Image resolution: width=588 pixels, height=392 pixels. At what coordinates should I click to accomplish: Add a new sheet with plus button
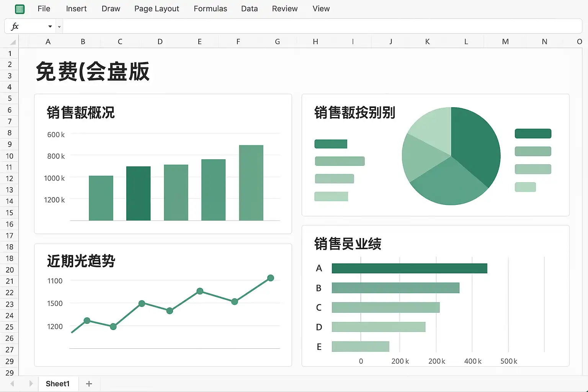click(89, 384)
